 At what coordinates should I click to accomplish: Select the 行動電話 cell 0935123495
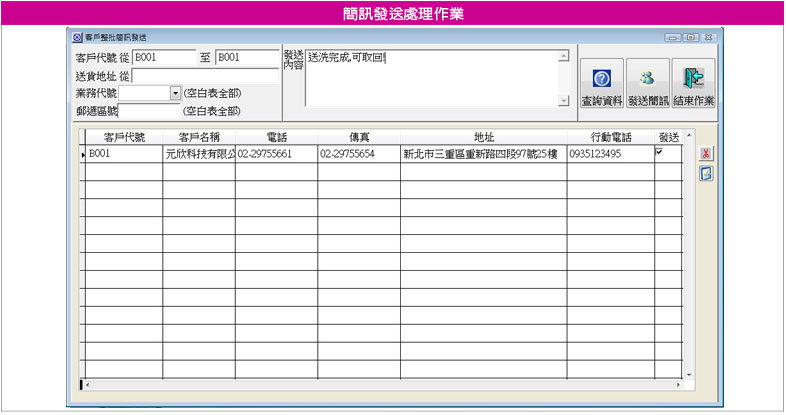[610, 155]
